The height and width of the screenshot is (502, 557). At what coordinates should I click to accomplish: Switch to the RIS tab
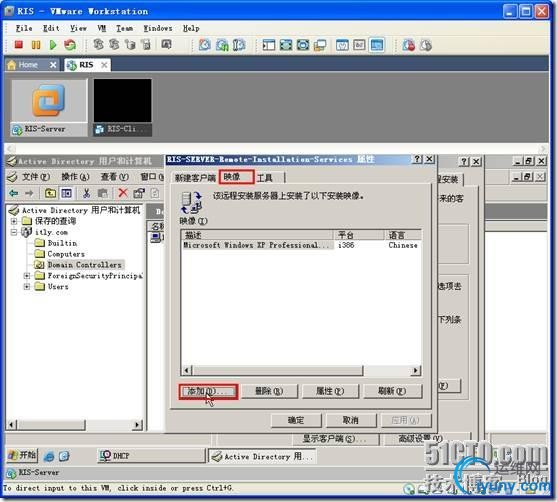87,65
